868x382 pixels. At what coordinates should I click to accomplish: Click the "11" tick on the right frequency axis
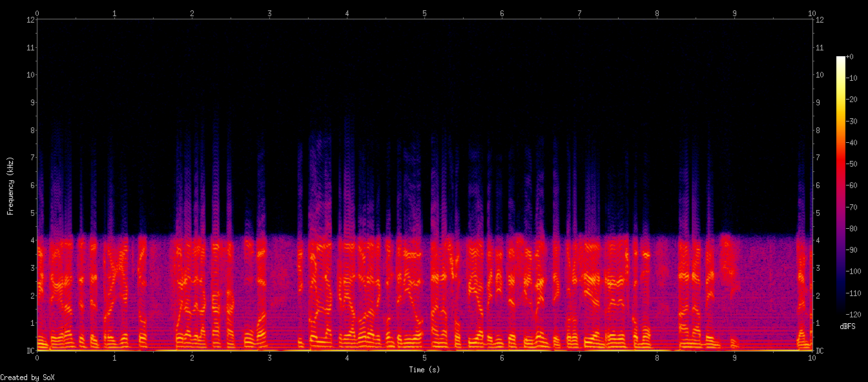[x=820, y=47]
